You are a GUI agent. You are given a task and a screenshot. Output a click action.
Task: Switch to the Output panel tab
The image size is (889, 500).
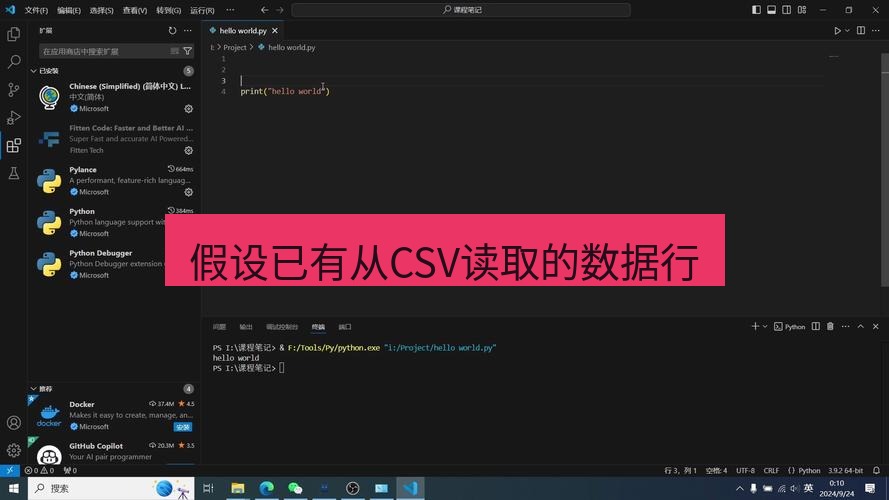tap(246, 327)
